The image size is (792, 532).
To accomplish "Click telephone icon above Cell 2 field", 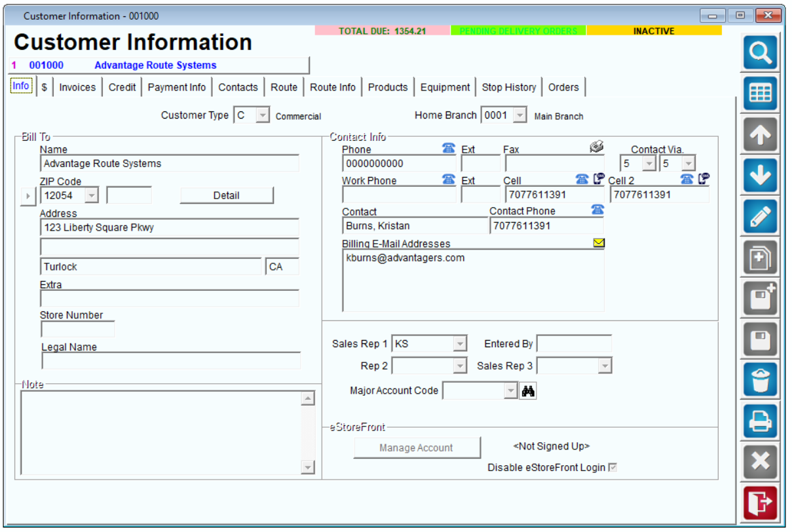I will coord(687,179).
